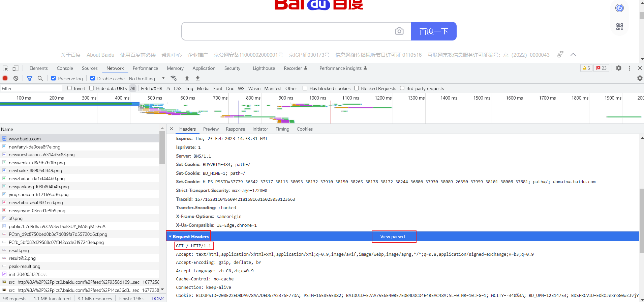Click the blue circular assistant icon on page
Image resolution: width=644 pixels, height=302 pixels.
(x=620, y=8)
